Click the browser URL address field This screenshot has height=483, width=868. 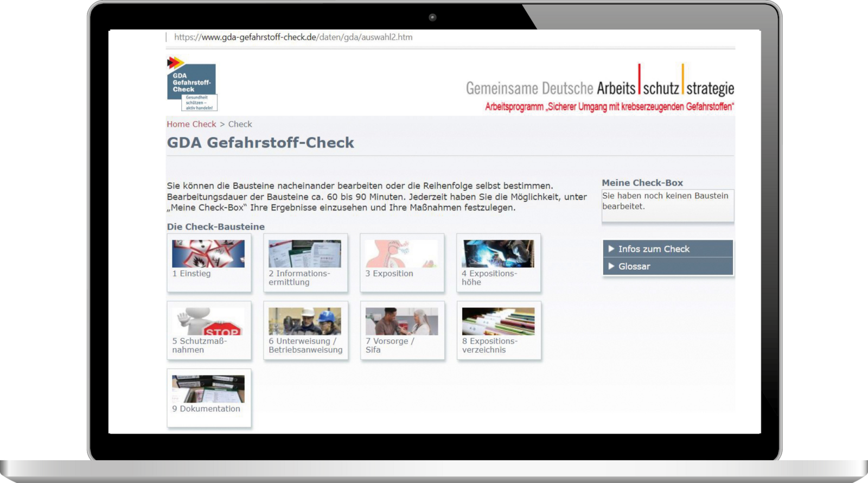click(293, 37)
